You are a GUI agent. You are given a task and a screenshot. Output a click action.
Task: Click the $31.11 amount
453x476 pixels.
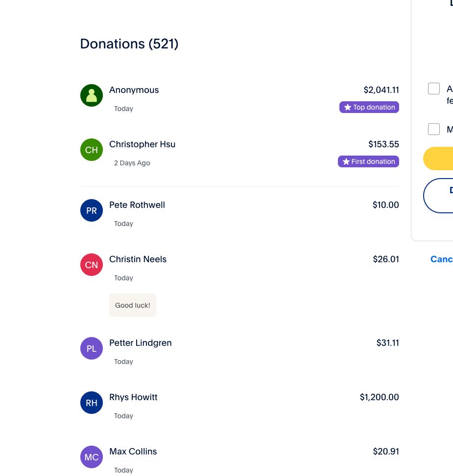click(388, 343)
